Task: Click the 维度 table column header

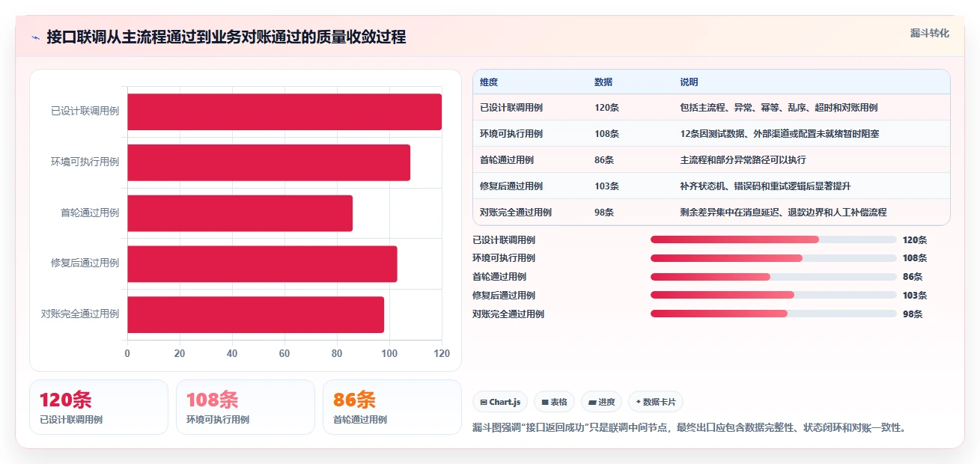Action: tap(489, 82)
